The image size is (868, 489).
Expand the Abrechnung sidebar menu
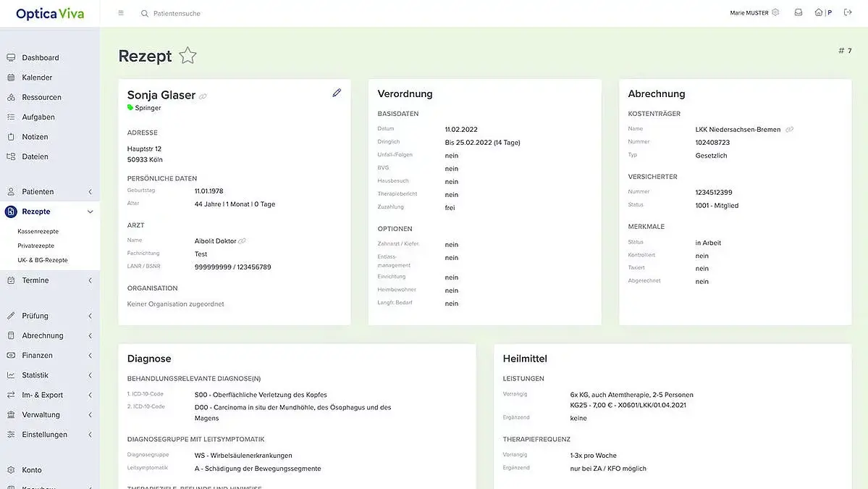pyautogui.click(x=90, y=335)
